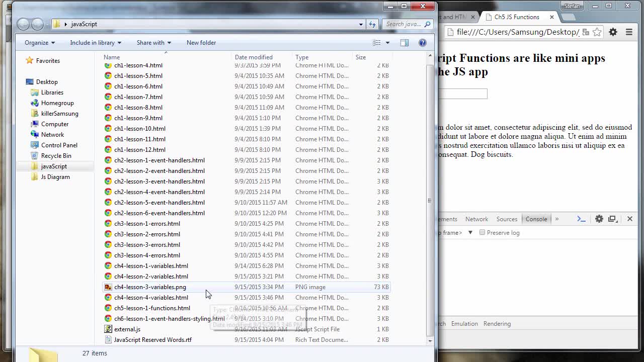Enable the Preserve log checkbox

pyautogui.click(x=482, y=233)
